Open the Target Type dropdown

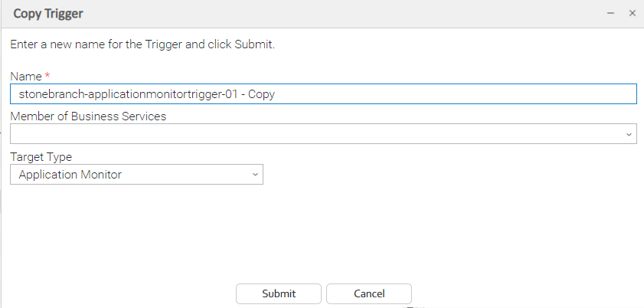136,175
